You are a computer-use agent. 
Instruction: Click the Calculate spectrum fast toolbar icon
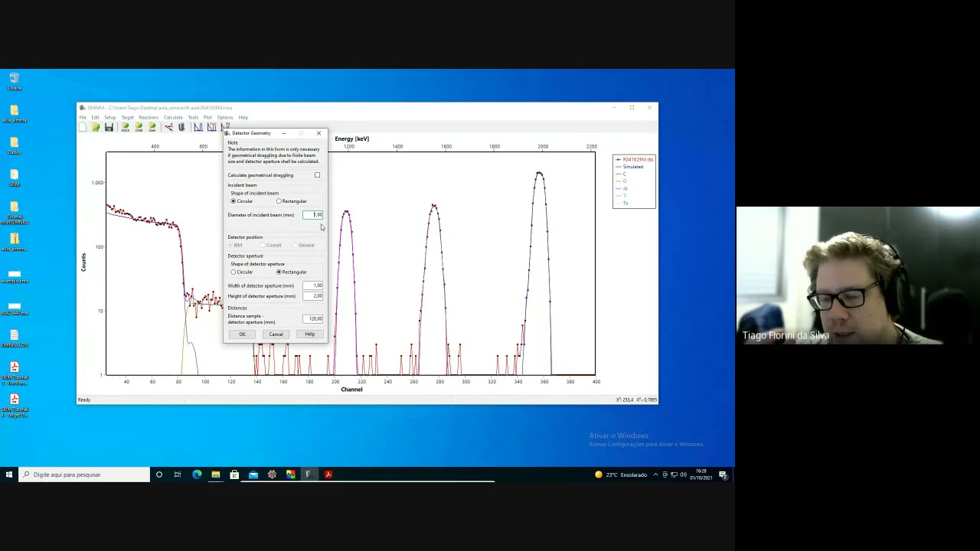211,127
